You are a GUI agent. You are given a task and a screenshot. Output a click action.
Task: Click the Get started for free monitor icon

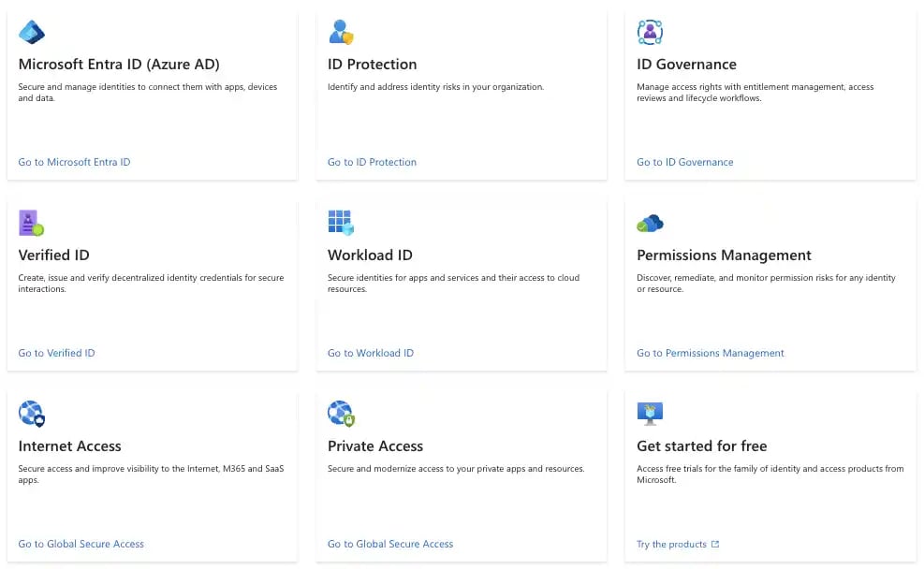(x=650, y=414)
